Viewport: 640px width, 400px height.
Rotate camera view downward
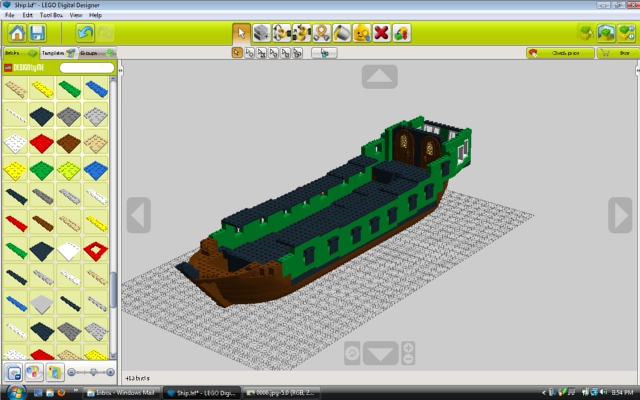380,353
